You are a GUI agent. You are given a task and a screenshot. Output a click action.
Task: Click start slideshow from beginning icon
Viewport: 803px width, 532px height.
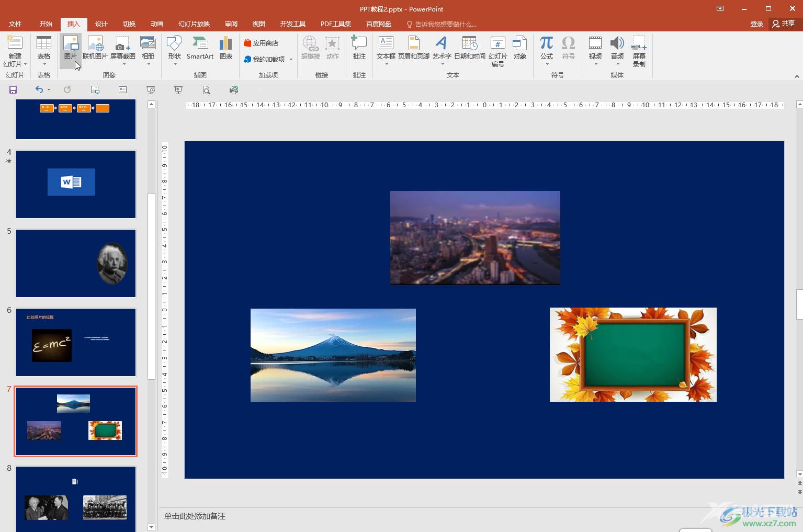pyautogui.click(x=151, y=90)
